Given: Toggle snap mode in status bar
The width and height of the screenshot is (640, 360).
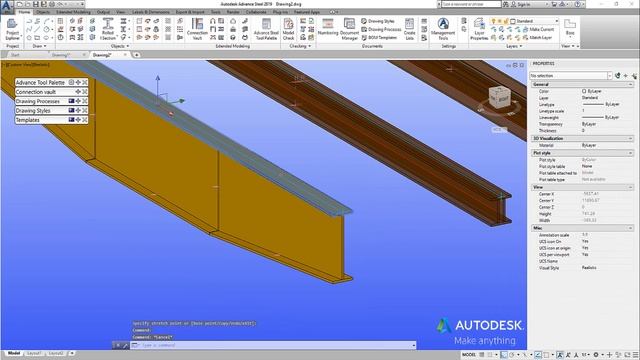Looking at the screenshot, I should pyautogui.click(x=491, y=355).
